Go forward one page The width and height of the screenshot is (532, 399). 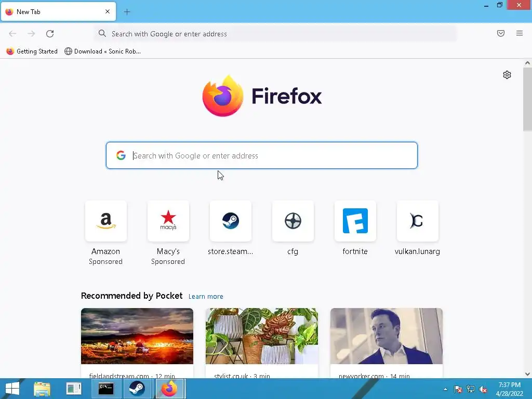click(x=31, y=34)
